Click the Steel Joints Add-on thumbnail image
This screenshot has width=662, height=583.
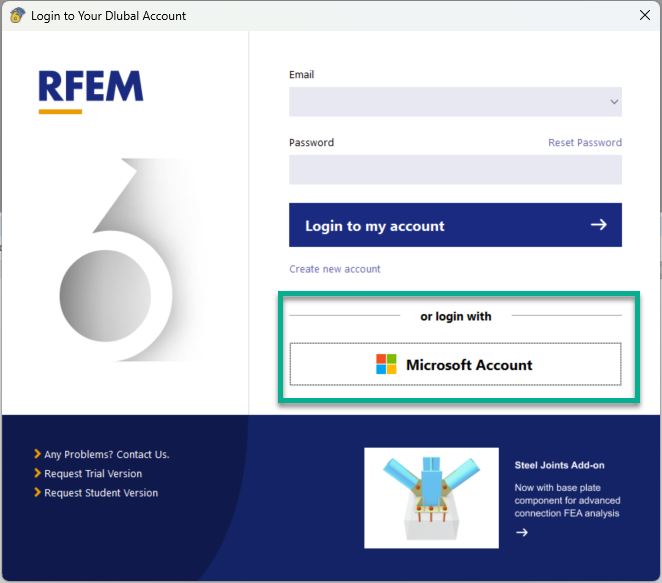coord(431,498)
